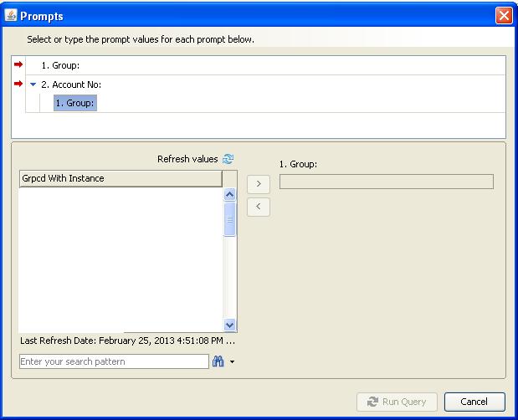Viewport: 518px width, 420px height.
Task: Select the top-level 1. Group prompt
Action: pos(59,65)
